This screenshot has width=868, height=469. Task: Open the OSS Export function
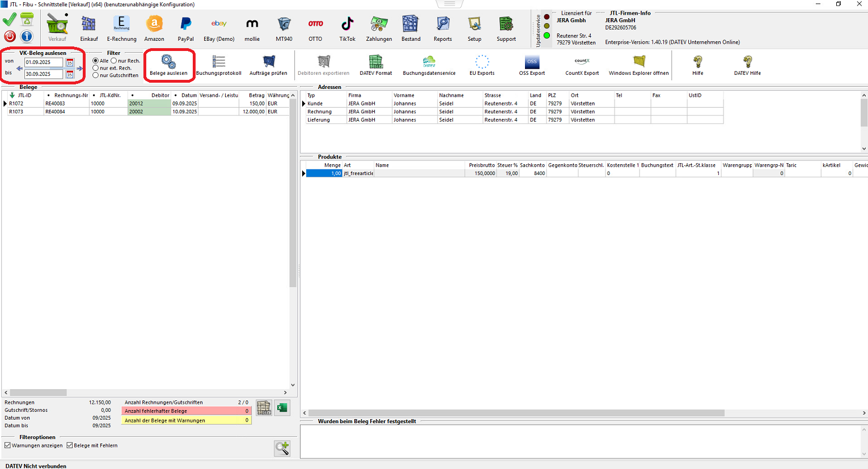click(x=531, y=62)
